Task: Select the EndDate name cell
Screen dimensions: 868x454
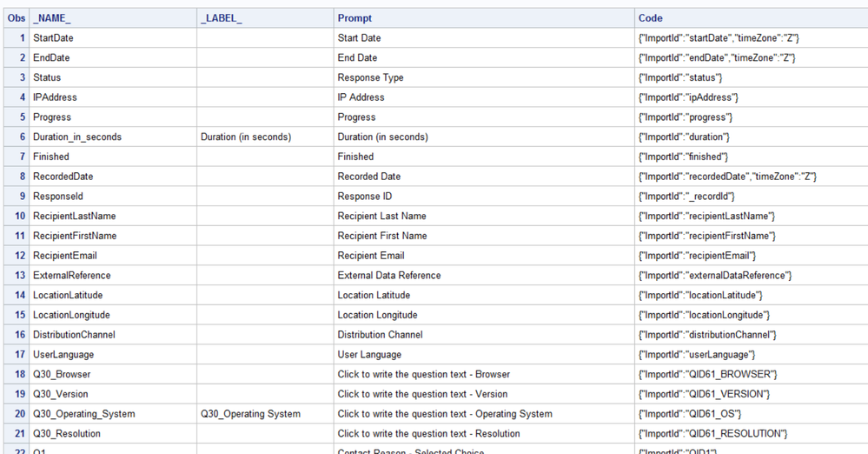Action: tap(51, 58)
